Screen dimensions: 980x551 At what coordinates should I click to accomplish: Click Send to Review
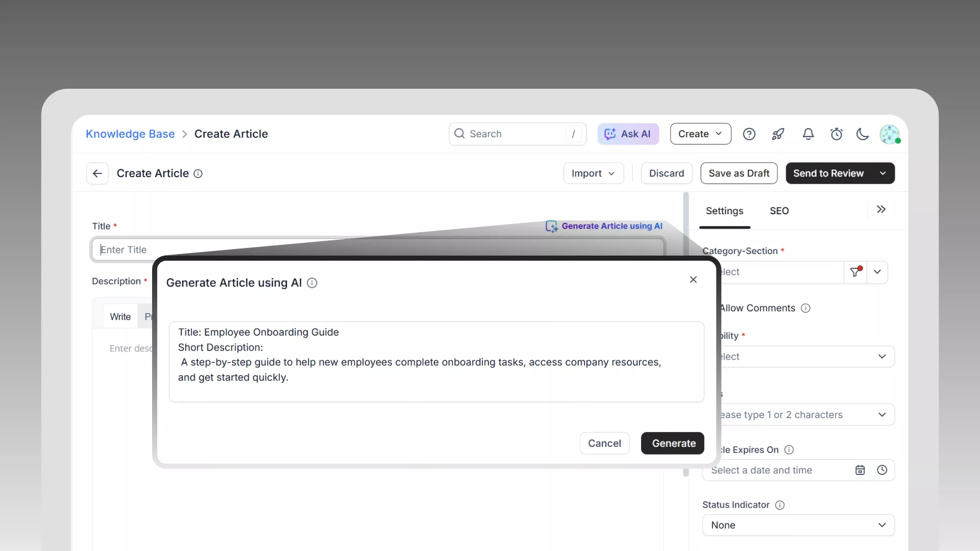[x=828, y=173]
